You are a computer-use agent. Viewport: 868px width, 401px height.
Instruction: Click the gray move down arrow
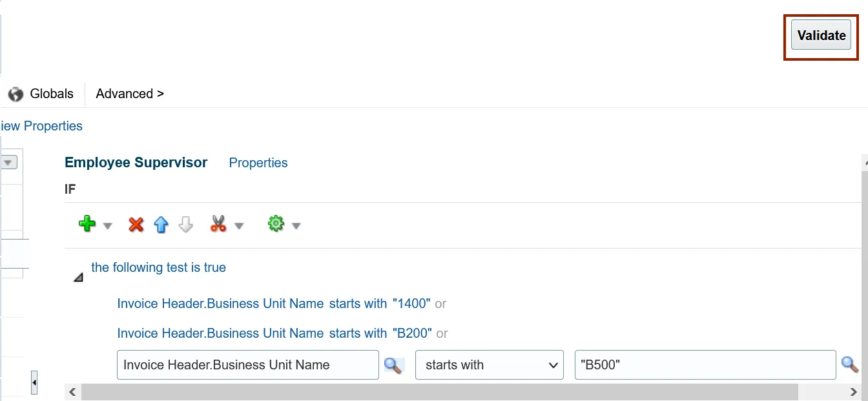[186, 225]
